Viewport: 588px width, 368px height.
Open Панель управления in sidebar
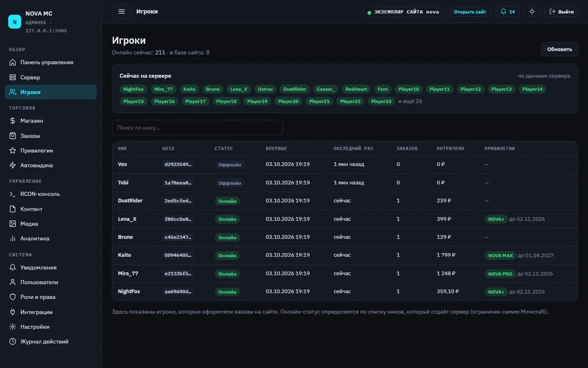(x=51, y=62)
